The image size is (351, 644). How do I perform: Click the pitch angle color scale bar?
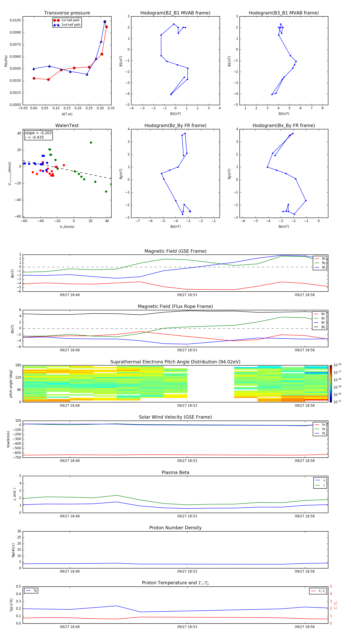(331, 384)
